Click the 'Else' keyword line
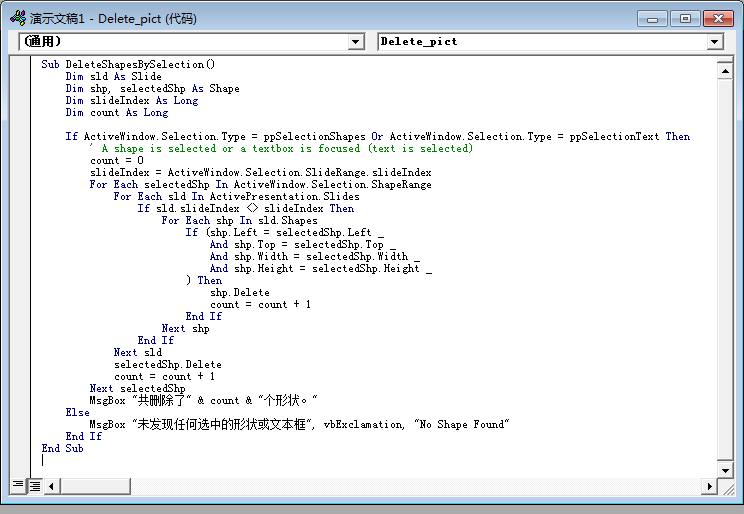744x514 pixels. coord(77,412)
